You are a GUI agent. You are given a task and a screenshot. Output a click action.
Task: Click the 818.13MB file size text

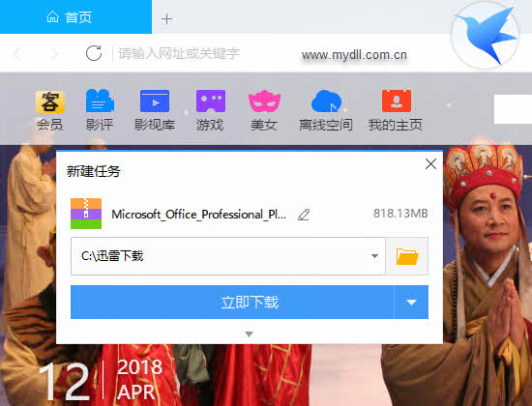point(400,214)
